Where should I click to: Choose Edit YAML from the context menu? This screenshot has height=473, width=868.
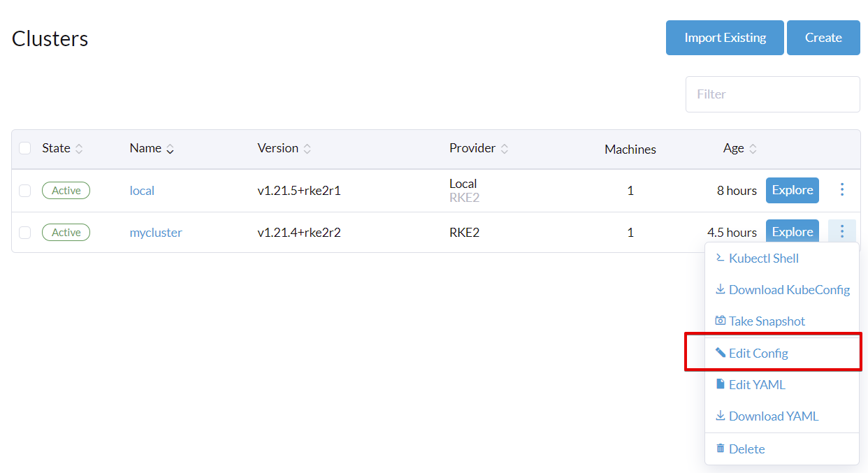coord(757,384)
